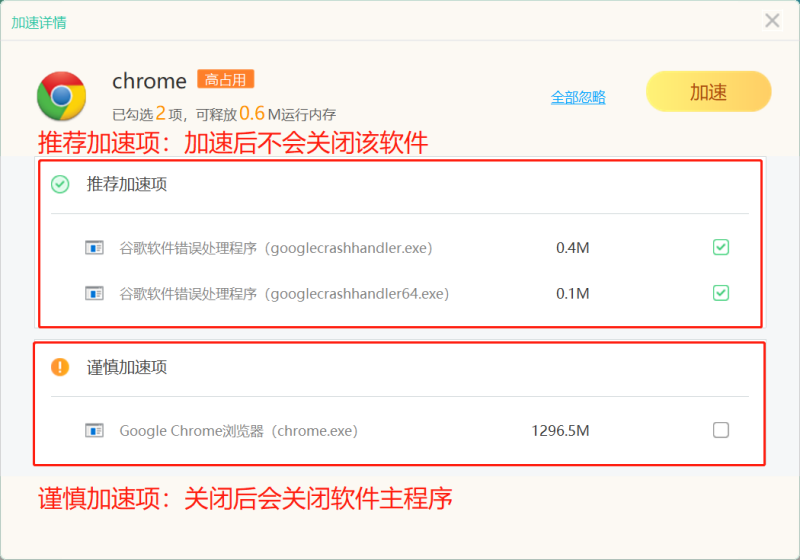Viewport: 800px width, 560px height.
Task: Select the 谷歌软件错误处理程序 (googlecrashhandler.exe) row text
Action: [x=276, y=248]
